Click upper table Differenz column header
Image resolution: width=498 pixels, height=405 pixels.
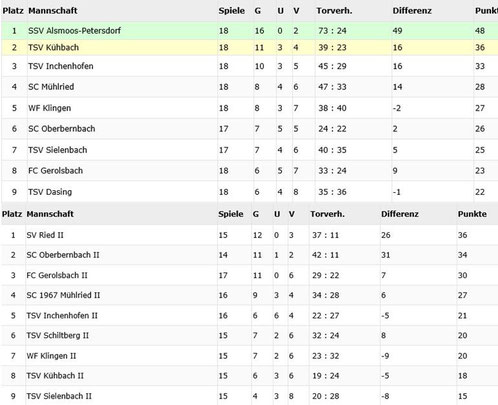pos(412,11)
